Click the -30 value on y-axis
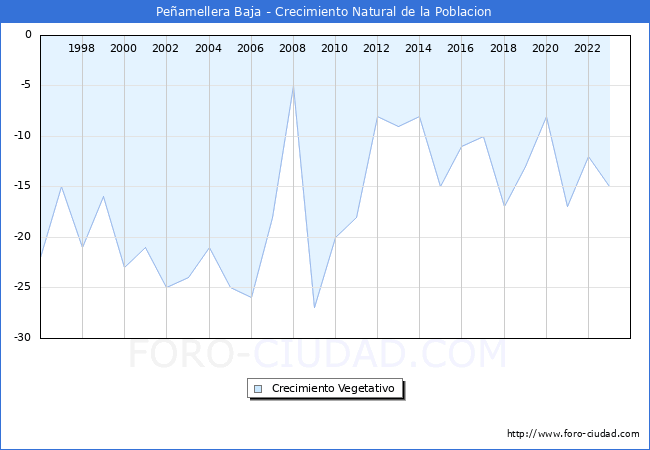650x450 pixels. pyautogui.click(x=23, y=337)
